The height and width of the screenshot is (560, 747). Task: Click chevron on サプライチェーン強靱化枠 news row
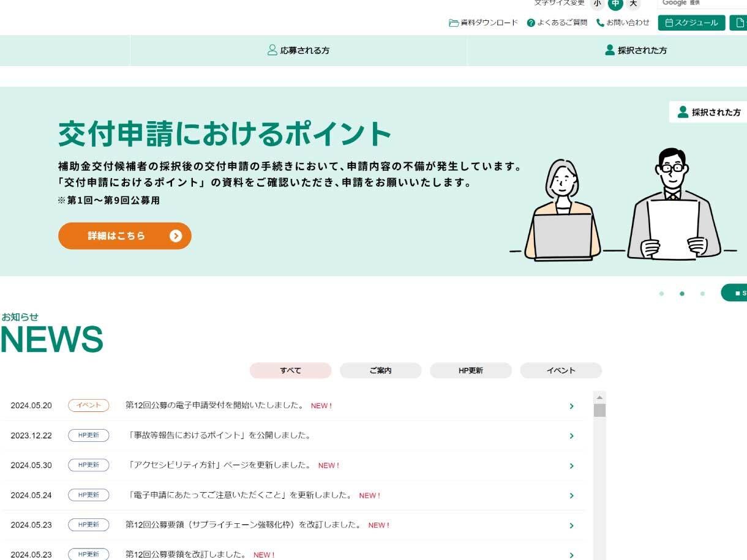[571, 526]
